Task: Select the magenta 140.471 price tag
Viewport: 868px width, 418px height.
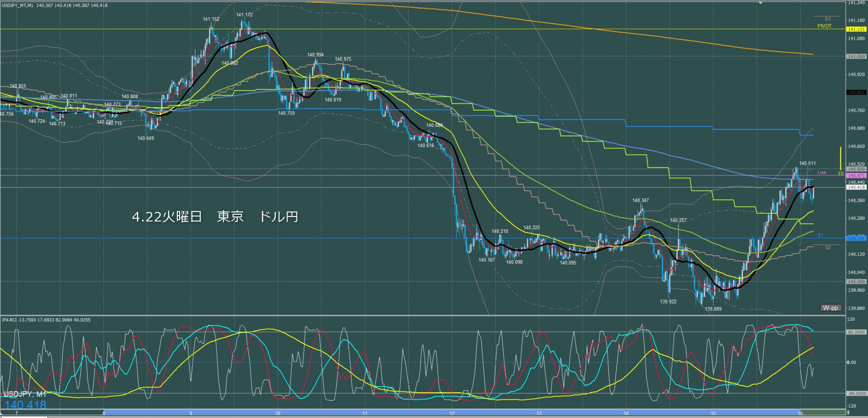Action: (856, 176)
